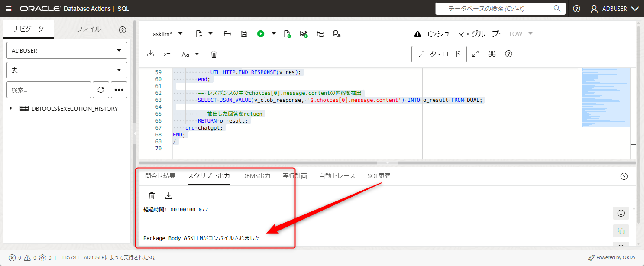
Task: Open output panel help icon
Action: pyautogui.click(x=624, y=176)
